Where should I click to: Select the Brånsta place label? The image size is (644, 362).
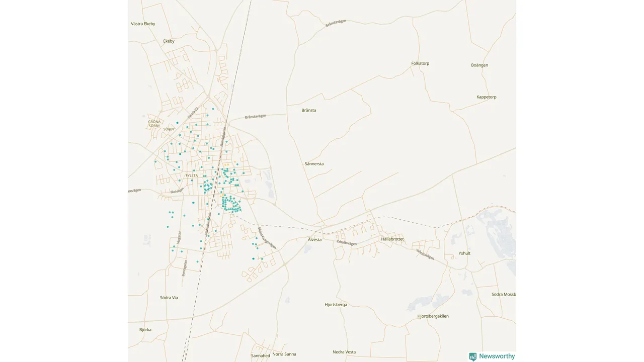coord(309,110)
